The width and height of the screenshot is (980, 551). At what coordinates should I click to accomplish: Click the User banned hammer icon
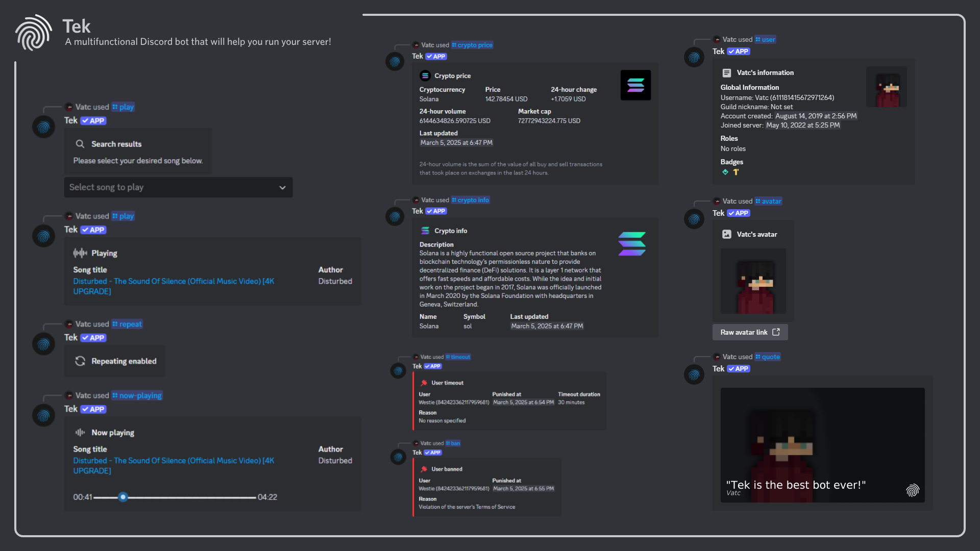click(424, 469)
